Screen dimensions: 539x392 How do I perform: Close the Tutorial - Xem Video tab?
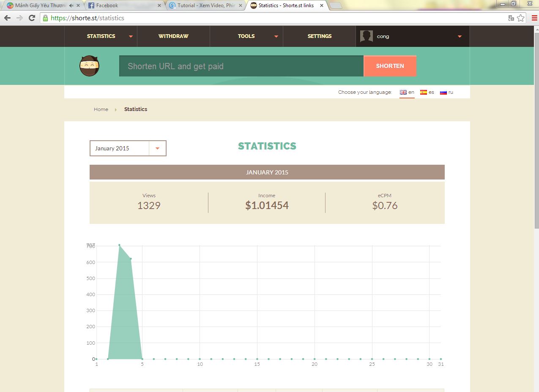(240, 5)
